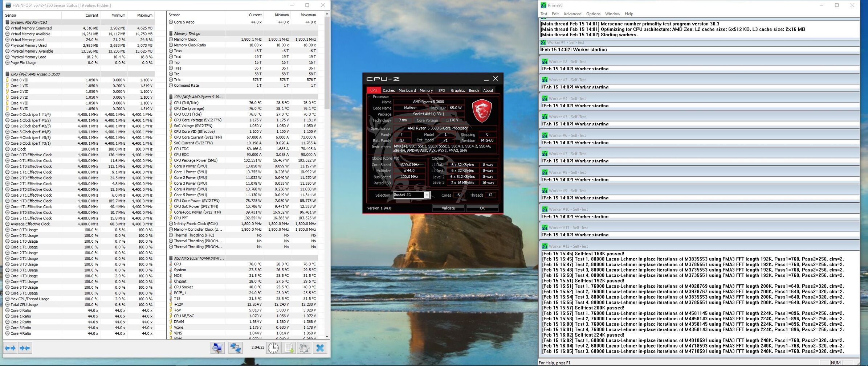Click the 'Self-test 224K passed!' log line
This screenshot has height=366, width=868.
[583, 335]
